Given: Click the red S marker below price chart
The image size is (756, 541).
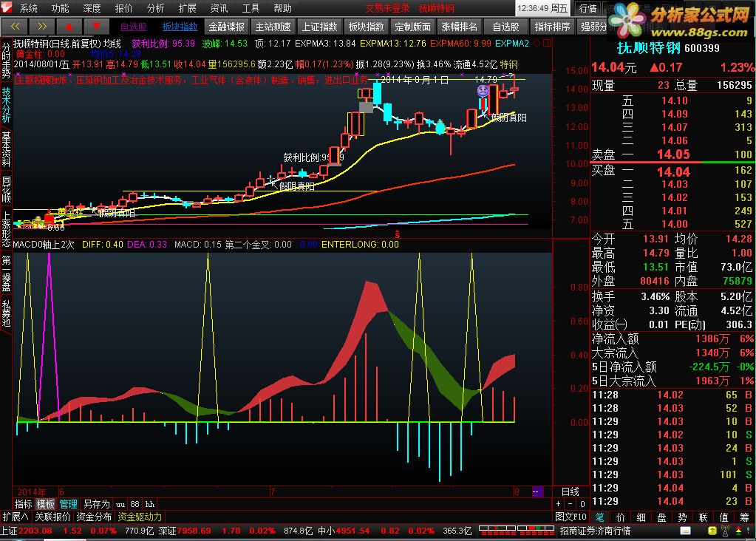Looking at the screenshot, I should pos(398,234).
